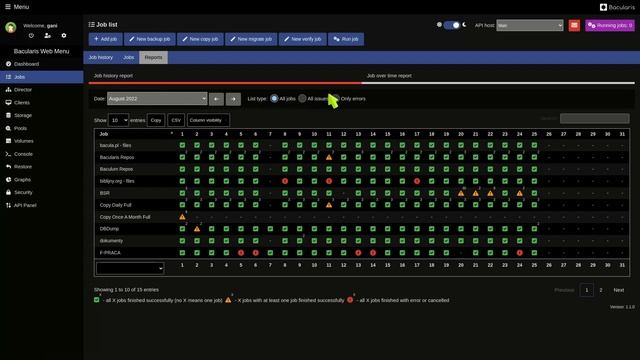Open Console in the sidebar
The image size is (640, 360).
(x=42, y=154)
